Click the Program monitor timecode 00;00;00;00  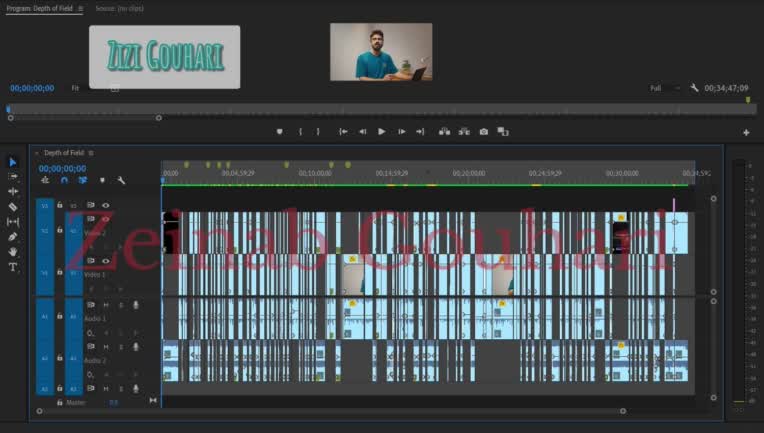[x=32, y=88]
